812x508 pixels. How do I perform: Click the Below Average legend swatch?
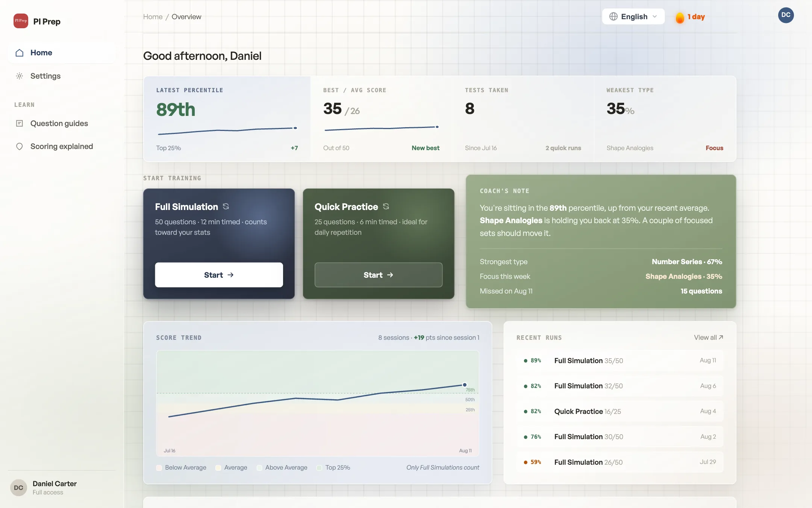coord(159,468)
